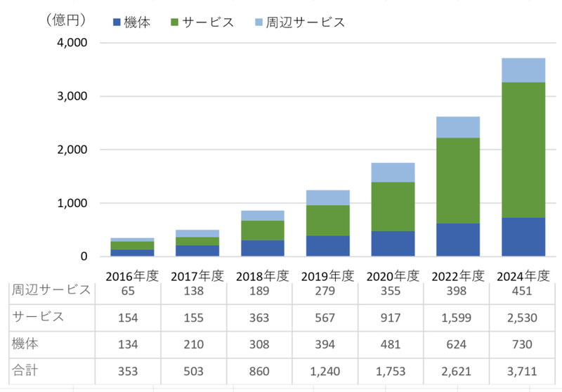Select the green segment of the 2024年度 bar
The width and height of the screenshot is (562, 392).
click(524, 150)
